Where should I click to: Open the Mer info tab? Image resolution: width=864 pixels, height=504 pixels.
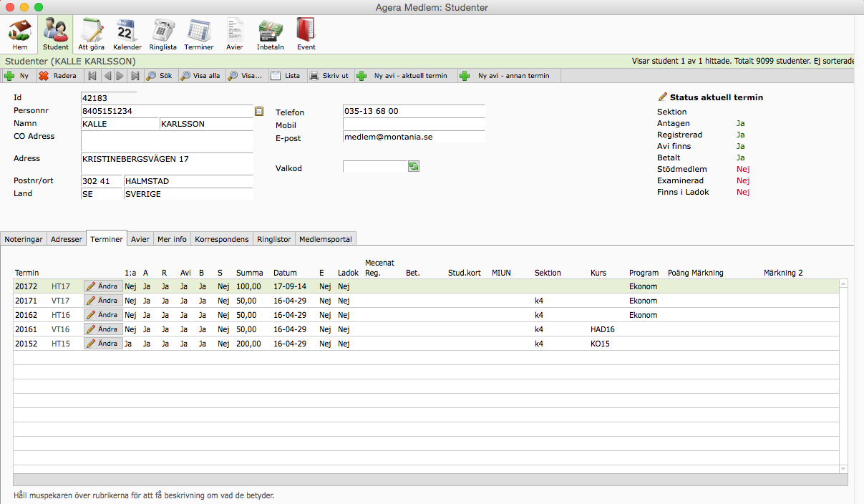point(173,239)
